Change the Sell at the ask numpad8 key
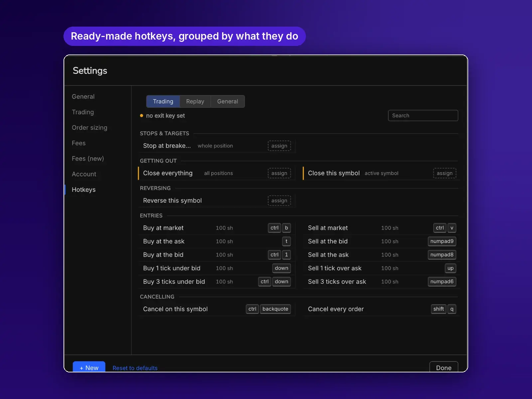Image resolution: width=532 pixels, height=399 pixels. point(442,255)
